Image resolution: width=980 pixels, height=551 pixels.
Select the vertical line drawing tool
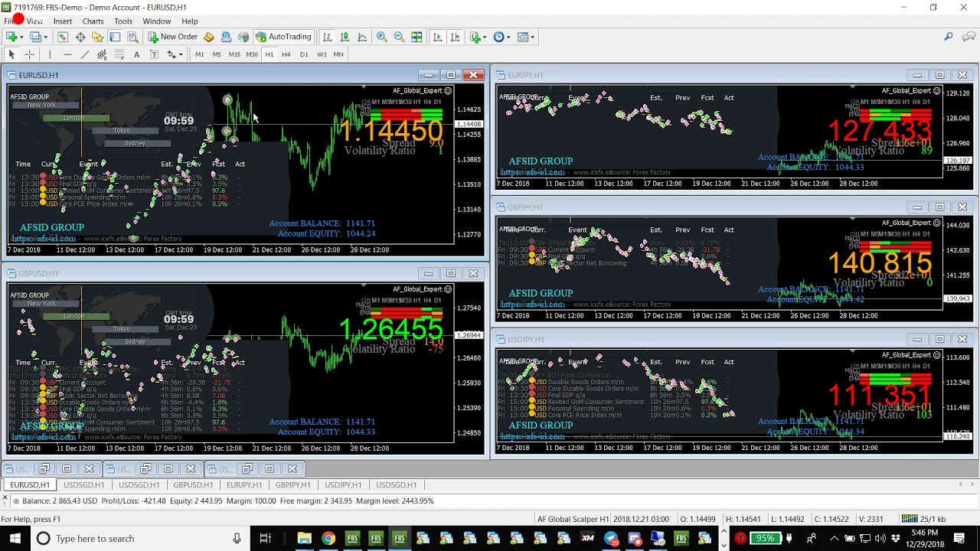50,54
